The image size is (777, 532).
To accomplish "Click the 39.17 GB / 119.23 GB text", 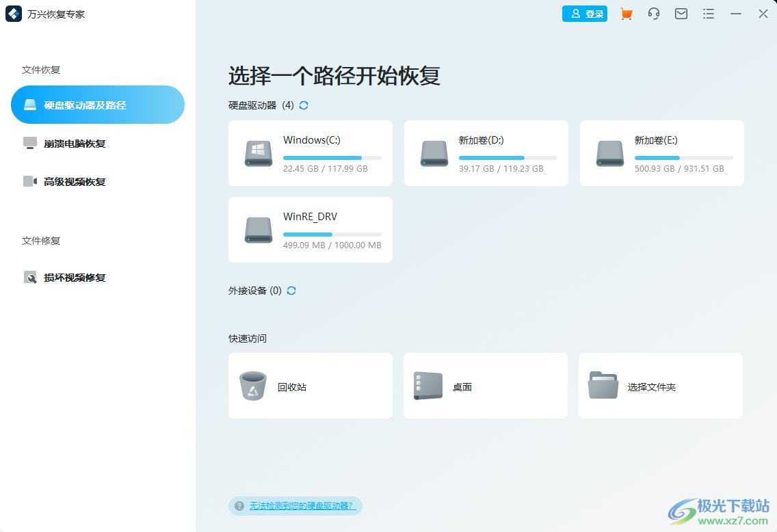I will [x=501, y=168].
